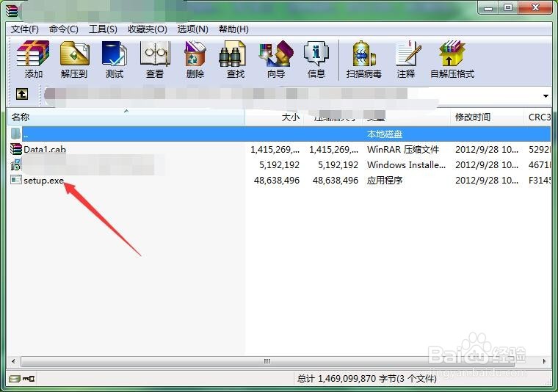
Task: Click the Data1.cab archive icon
Action: (x=16, y=149)
